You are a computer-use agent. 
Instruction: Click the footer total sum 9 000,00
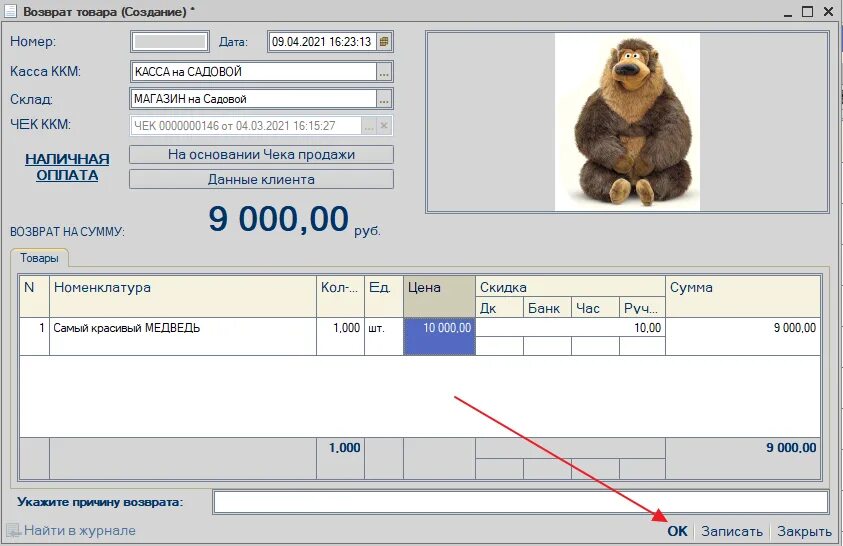click(743, 458)
